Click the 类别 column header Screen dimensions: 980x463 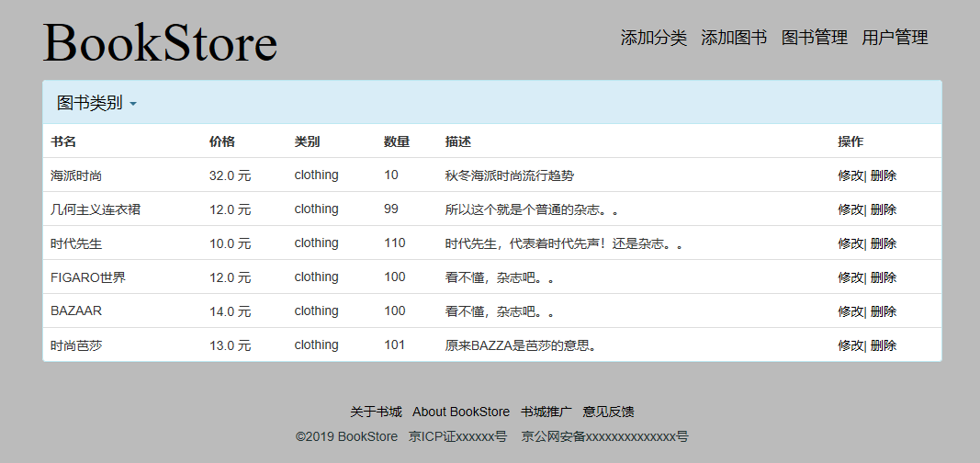point(307,141)
